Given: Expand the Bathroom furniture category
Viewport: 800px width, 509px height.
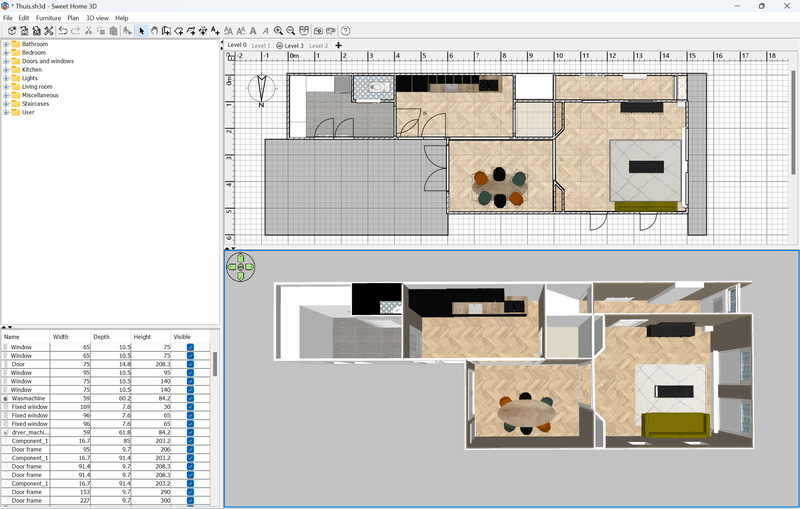Looking at the screenshot, I should click(6, 44).
